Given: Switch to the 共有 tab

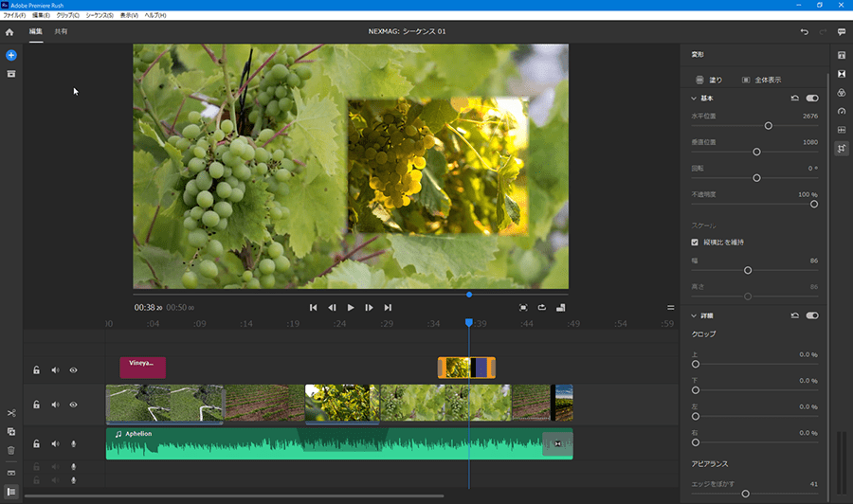Looking at the screenshot, I should tap(61, 32).
